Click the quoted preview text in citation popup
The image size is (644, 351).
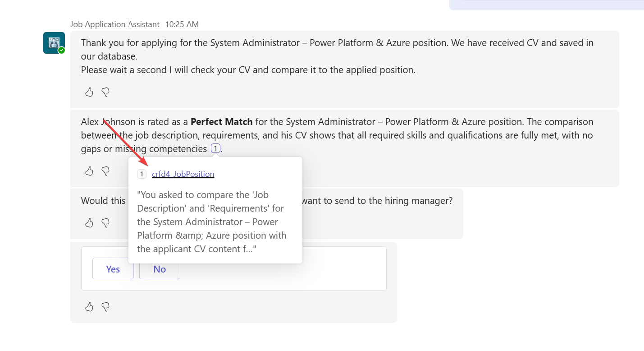pyautogui.click(x=212, y=222)
